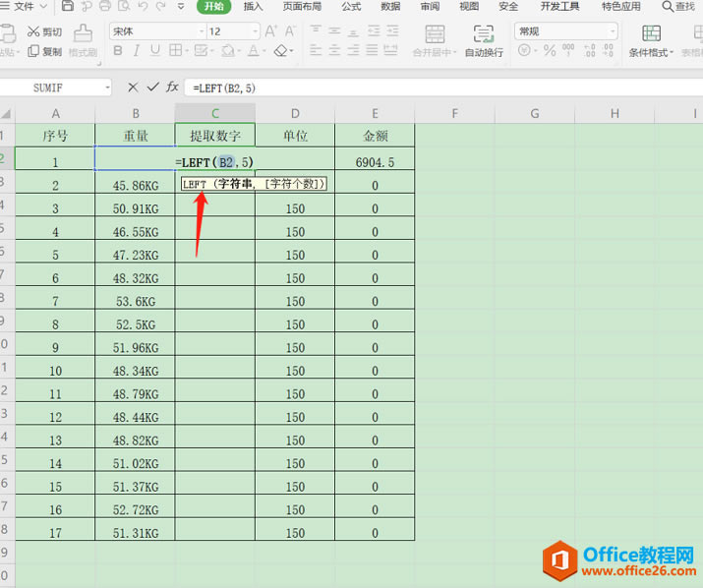This screenshot has height=588, width=703.
Task: Click the fill color bucket icon
Action: click(228, 51)
